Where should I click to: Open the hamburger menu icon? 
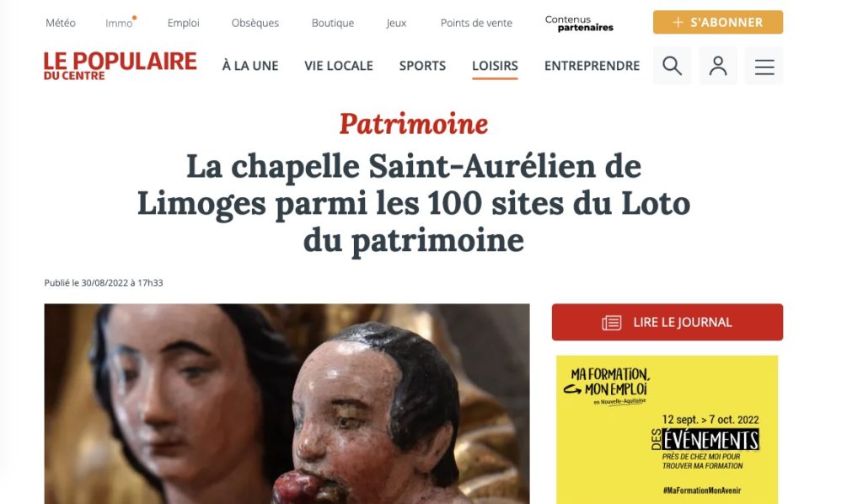coord(764,67)
